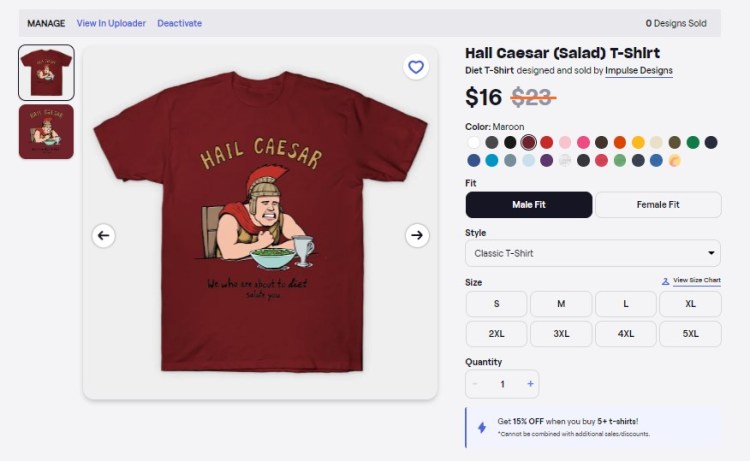Pick size 3XL
The image size is (750, 461).
pos(561,334)
